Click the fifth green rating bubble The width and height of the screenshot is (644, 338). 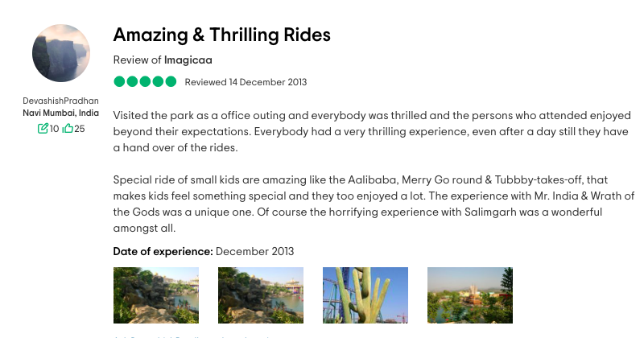click(171, 82)
